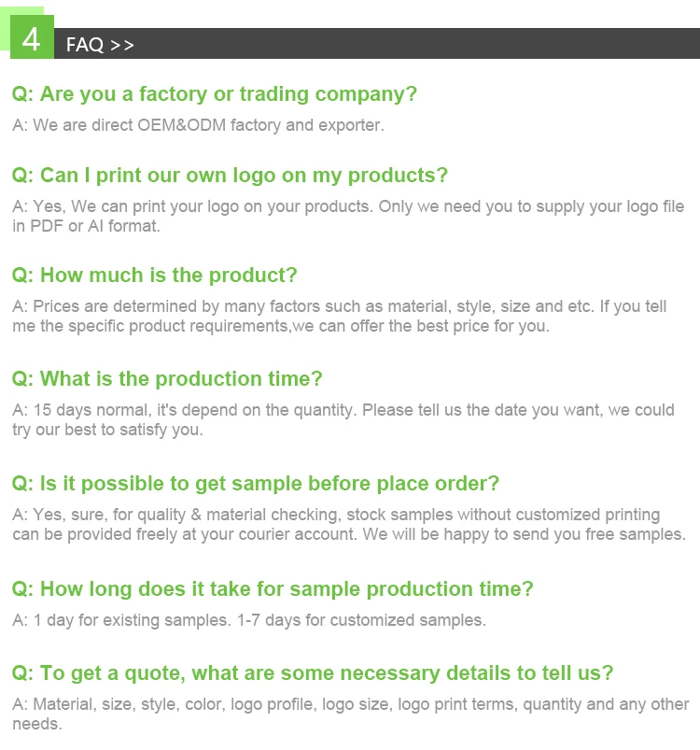Viewport: 700px width, 750px height.
Task: Click the answer about direct factory and exporter
Action: click(x=198, y=125)
